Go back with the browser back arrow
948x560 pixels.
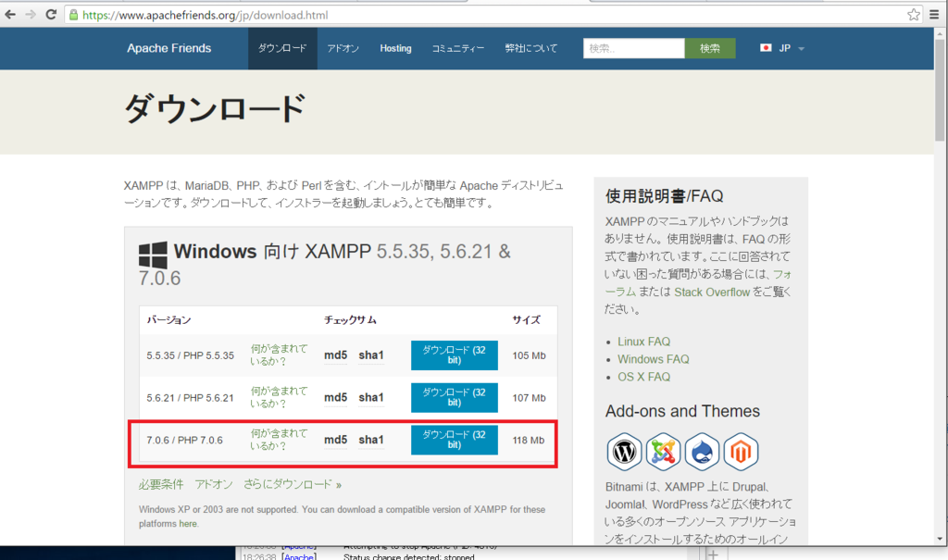click(10, 15)
